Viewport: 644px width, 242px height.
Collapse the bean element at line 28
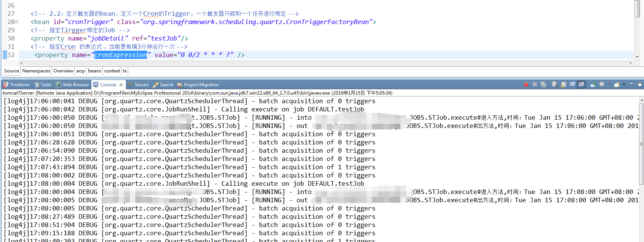pos(16,22)
